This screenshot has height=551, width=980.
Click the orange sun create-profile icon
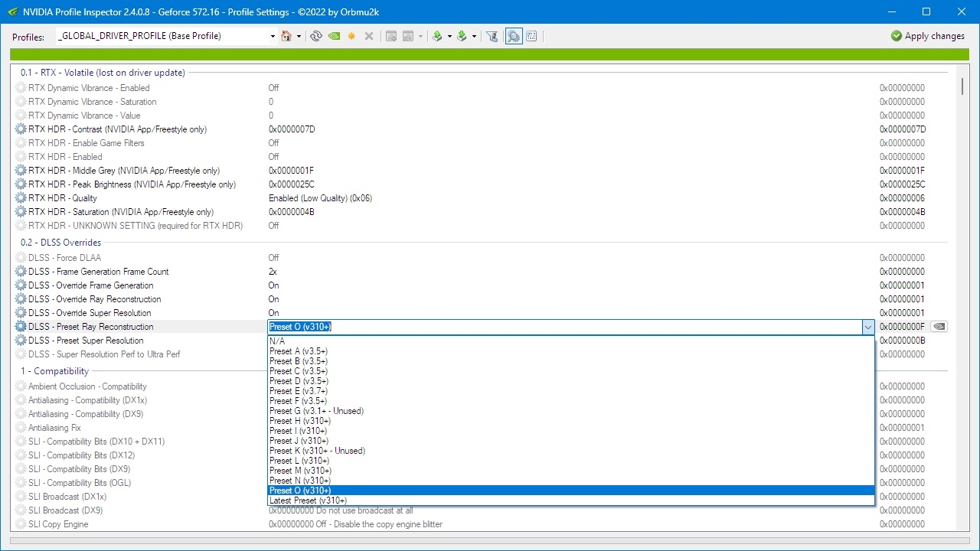(x=351, y=36)
